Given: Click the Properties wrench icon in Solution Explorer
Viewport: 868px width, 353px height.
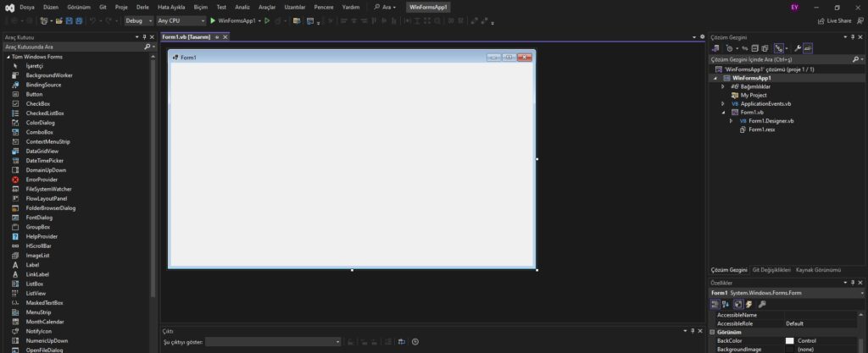Looking at the screenshot, I should pos(798,48).
